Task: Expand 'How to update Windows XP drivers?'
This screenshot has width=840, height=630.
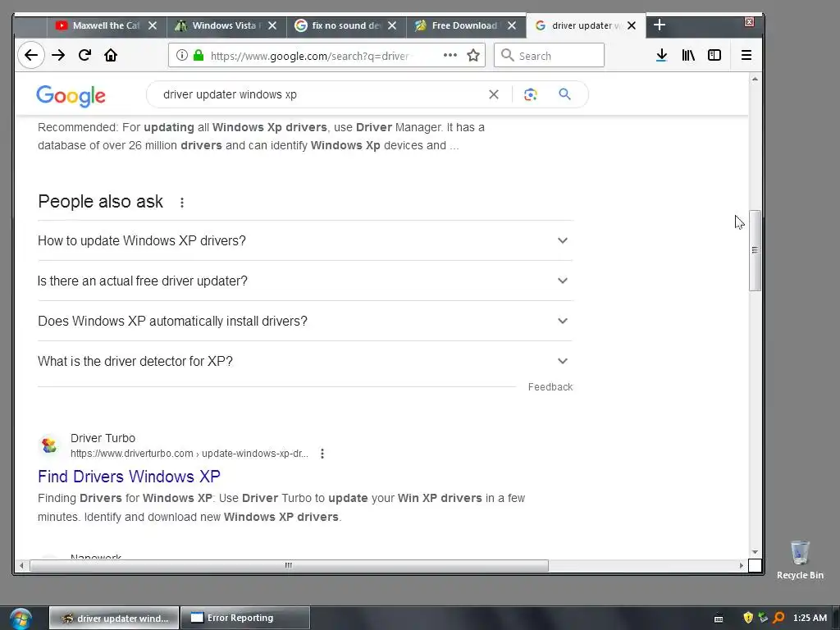Action: 305,240
